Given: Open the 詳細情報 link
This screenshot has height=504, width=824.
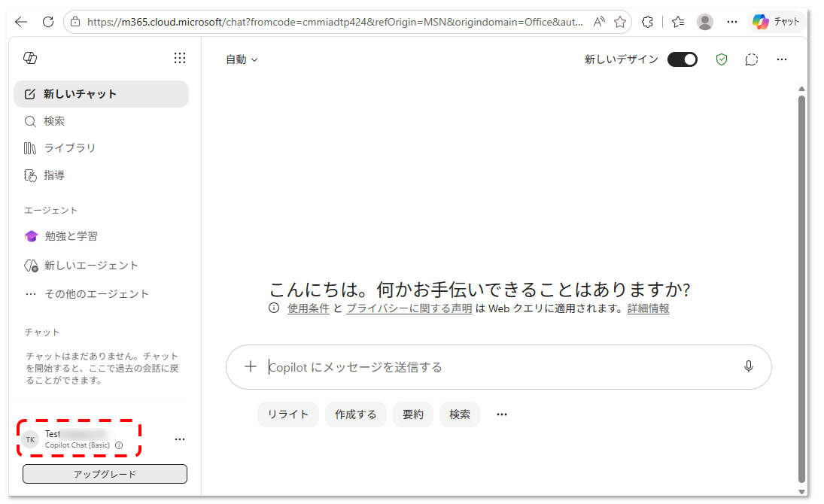Looking at the screenshot, I should [648, 308].
